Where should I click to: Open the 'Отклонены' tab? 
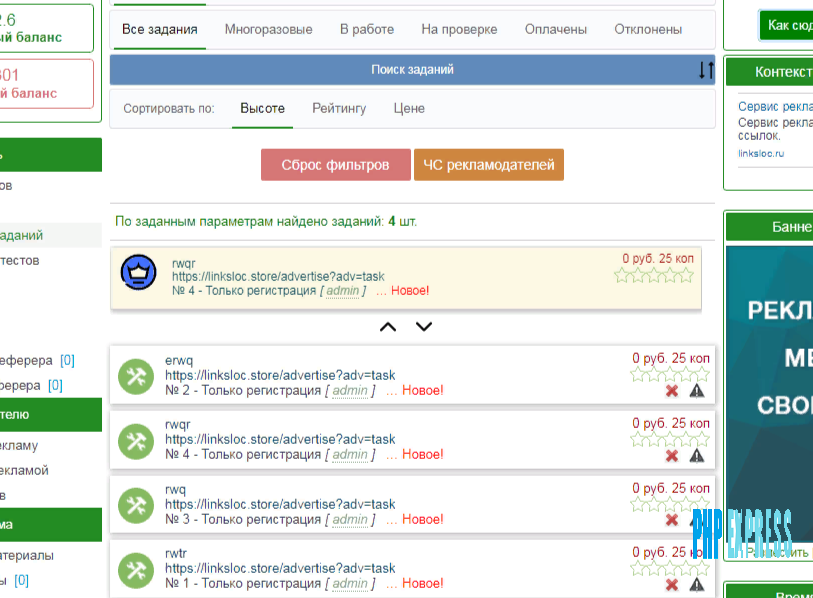coord(648,30)
